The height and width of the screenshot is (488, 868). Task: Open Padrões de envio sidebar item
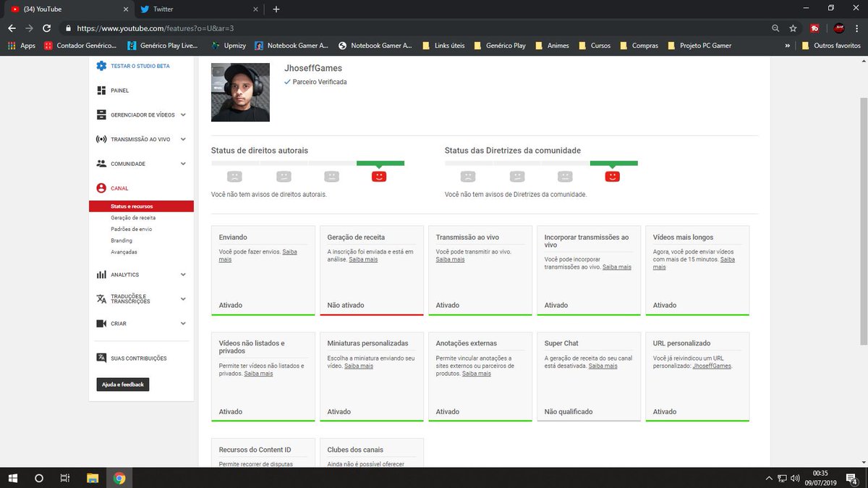point(131,229)
